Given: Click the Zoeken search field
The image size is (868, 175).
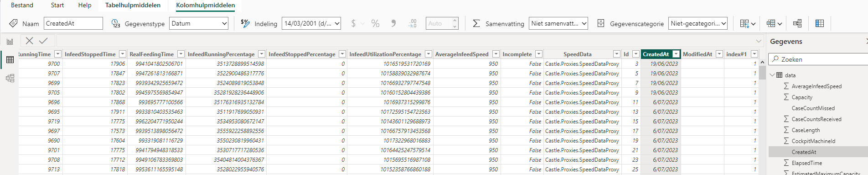Looking at the screenshot, I should pos(819,59).
